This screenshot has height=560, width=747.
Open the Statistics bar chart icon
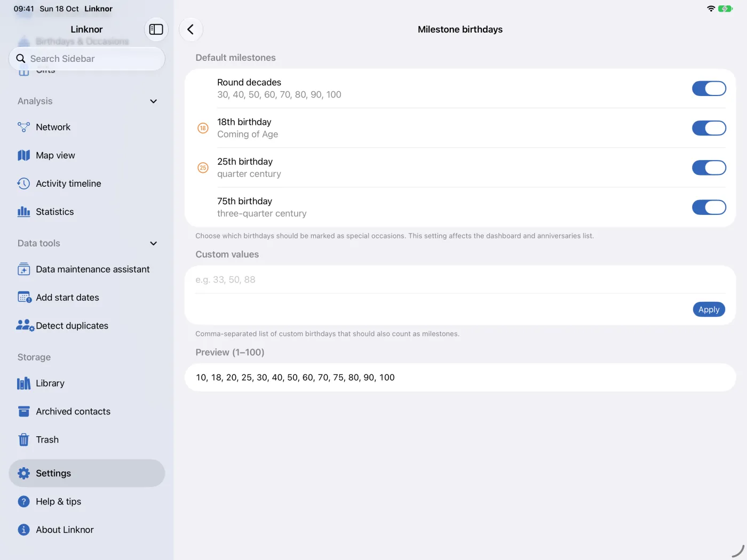click(23, 212)
